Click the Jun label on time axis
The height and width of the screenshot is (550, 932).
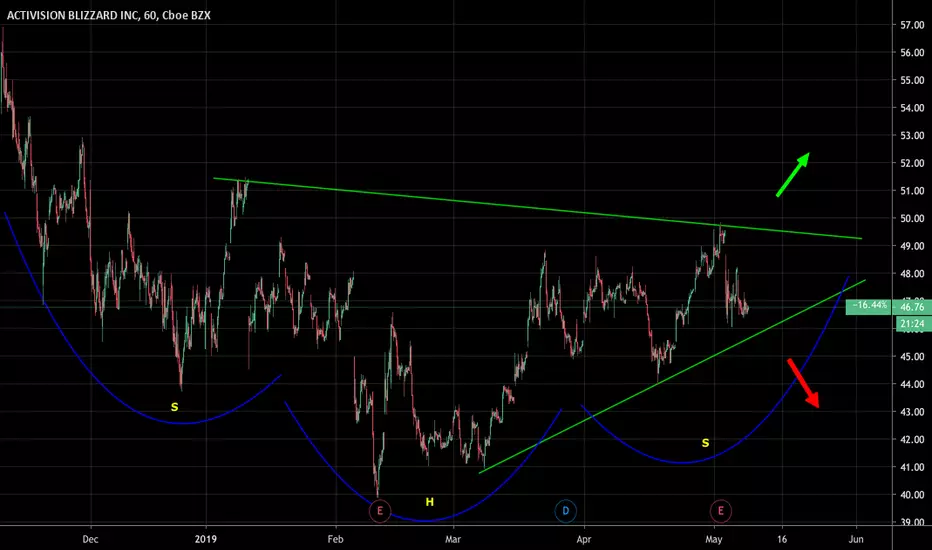(856, 539)
